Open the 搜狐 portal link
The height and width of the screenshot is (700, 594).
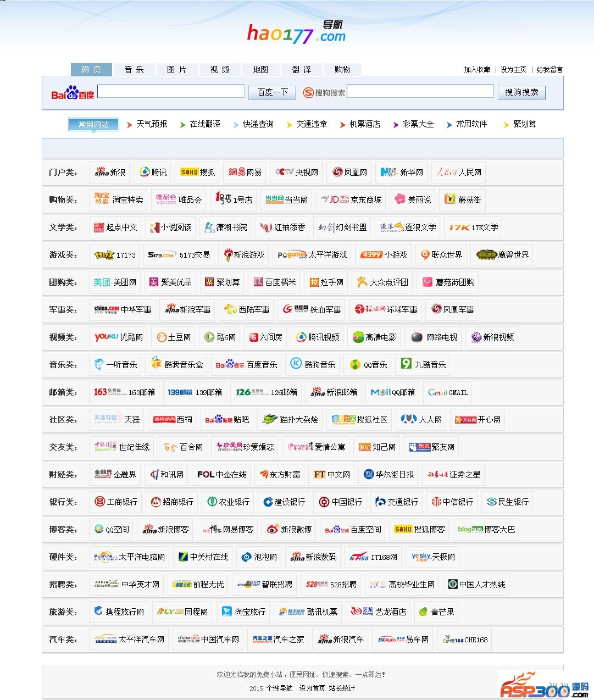tap(198, 172)
